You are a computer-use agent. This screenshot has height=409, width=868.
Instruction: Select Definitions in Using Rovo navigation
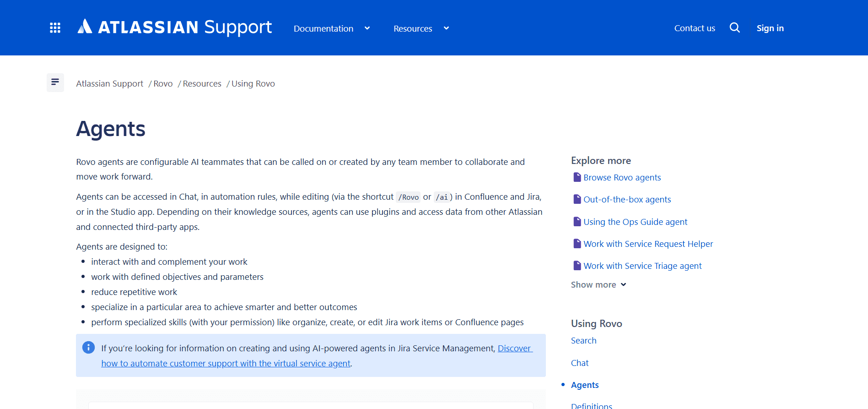591,406
